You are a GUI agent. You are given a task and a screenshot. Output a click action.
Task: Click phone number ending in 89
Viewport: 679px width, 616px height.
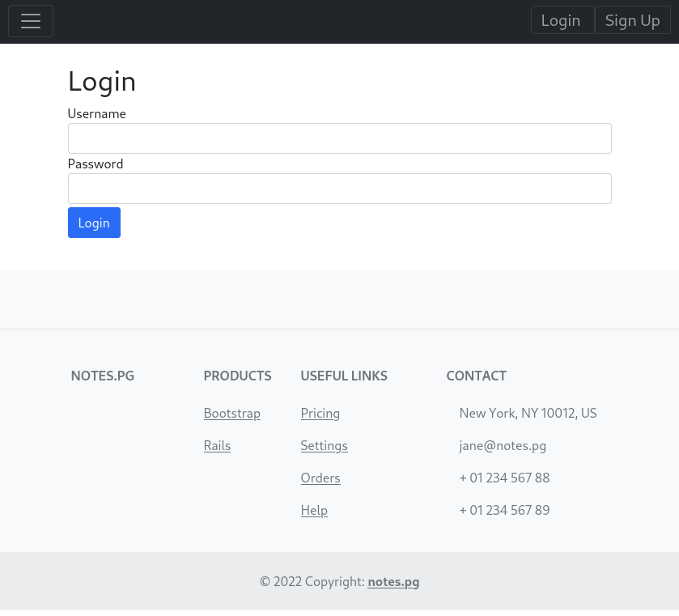504,510
